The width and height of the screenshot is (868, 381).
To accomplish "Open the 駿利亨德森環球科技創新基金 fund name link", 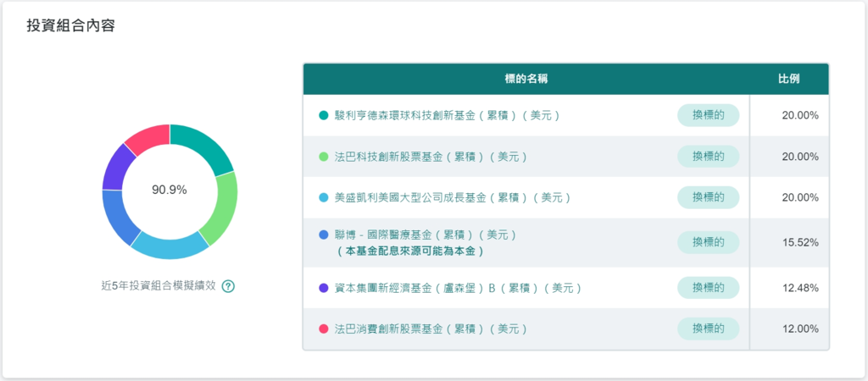I will tap(448, 116).
